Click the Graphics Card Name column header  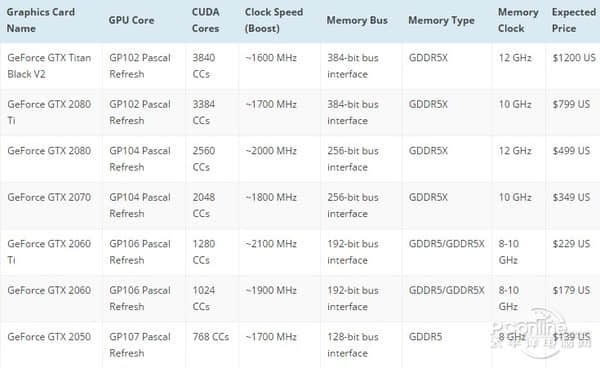[41, 20]
